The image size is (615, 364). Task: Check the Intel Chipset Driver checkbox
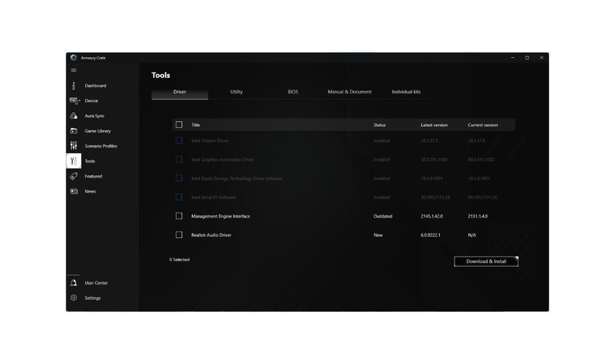[179, 140]
